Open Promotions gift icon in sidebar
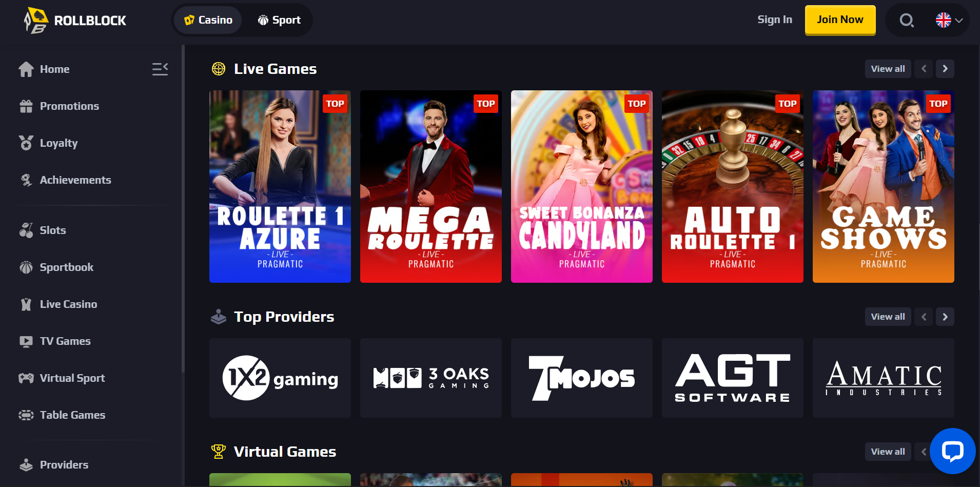 coord(26,106)
